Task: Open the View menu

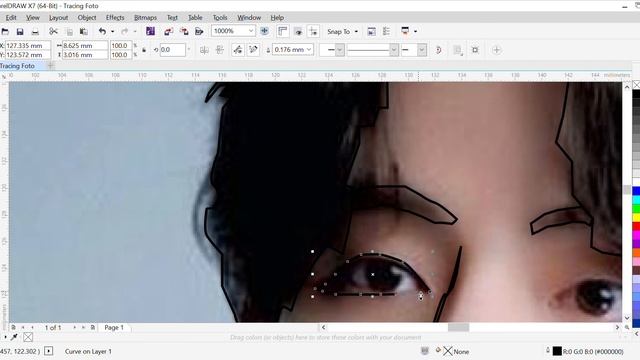Action: pyautogui.click(x=33, y=18)
